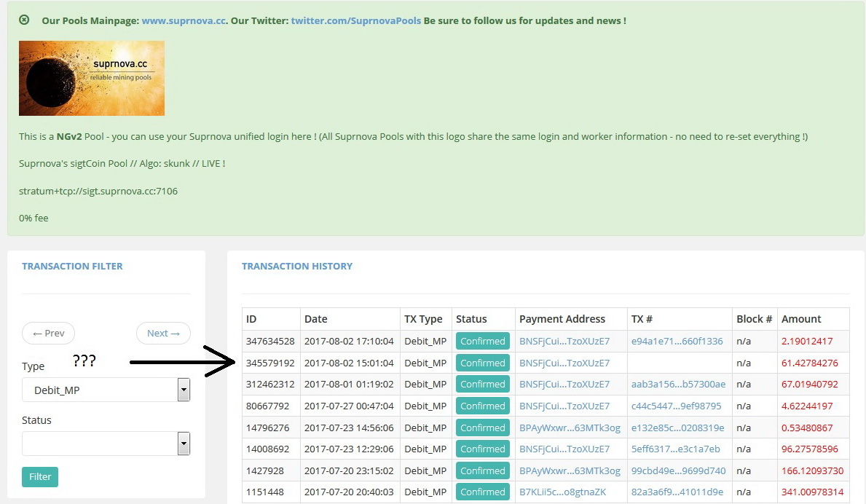The width and height of the screenshot is (866, 504).
Task: Open the www.suprnova.cc link
Action: [184, 20]
